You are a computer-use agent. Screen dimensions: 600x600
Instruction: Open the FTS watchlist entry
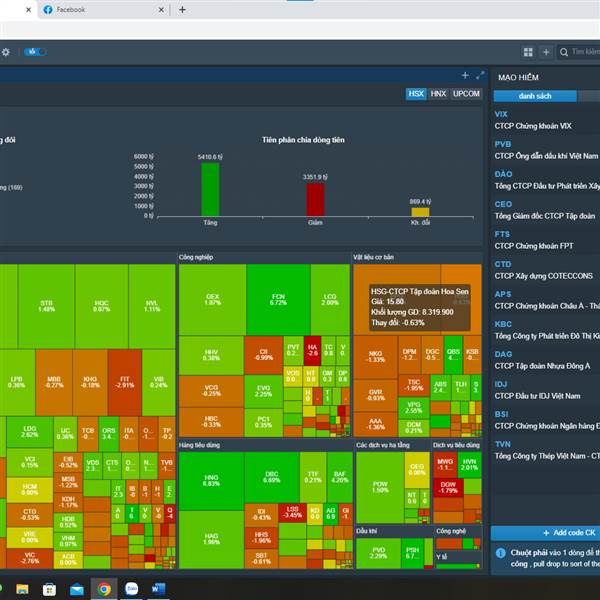click(547, 240)
